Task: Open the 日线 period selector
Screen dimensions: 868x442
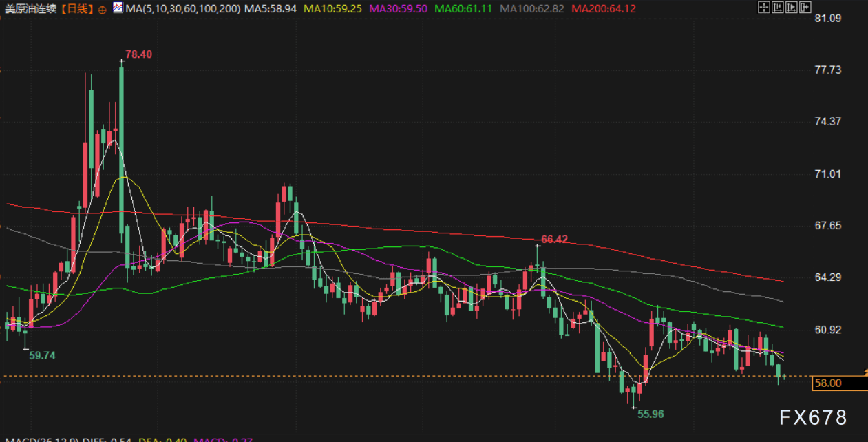Action: (x=77, y=9)
